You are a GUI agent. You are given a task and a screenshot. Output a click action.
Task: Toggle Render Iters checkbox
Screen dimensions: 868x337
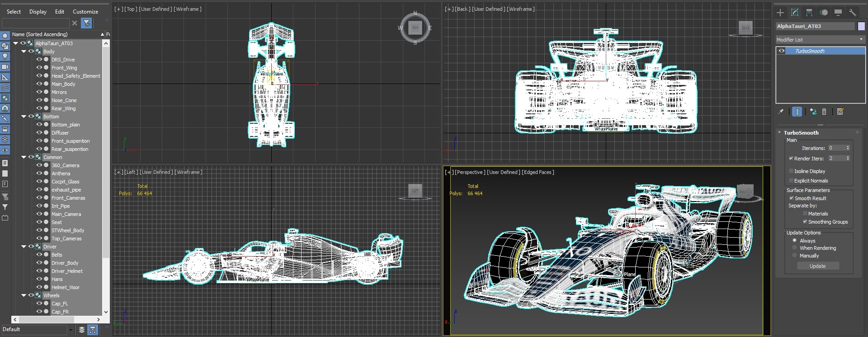point(791,159)
